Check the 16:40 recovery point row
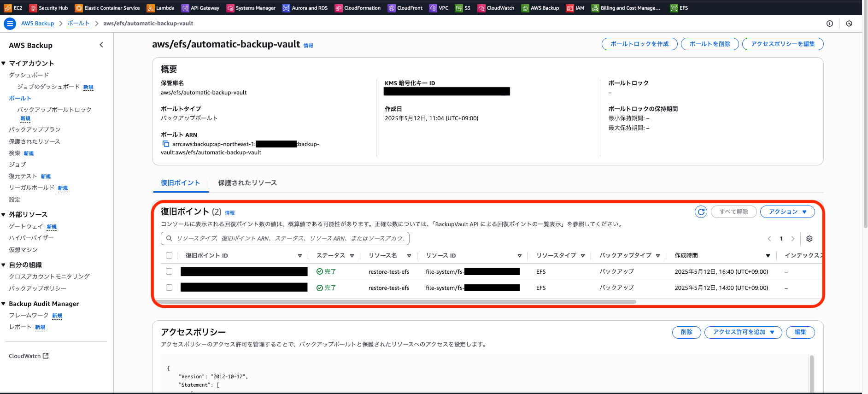Viewport: 868px width, 394px height. 169,271
